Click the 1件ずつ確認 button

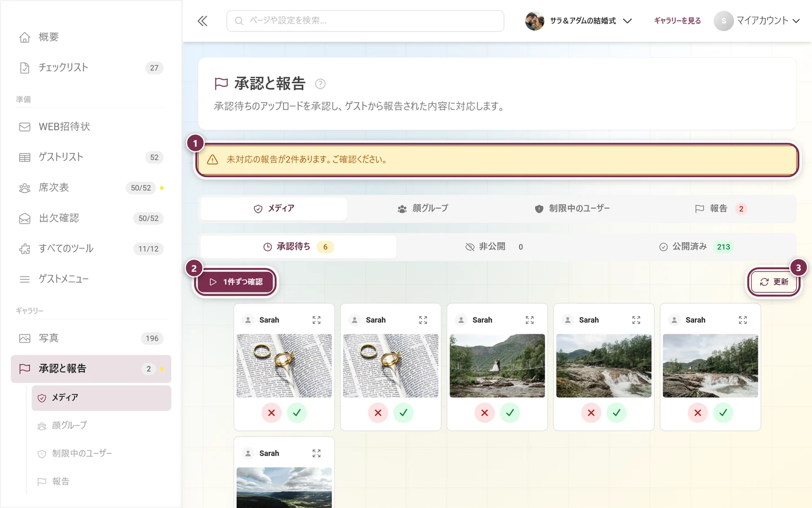click(x=236, y=282)
